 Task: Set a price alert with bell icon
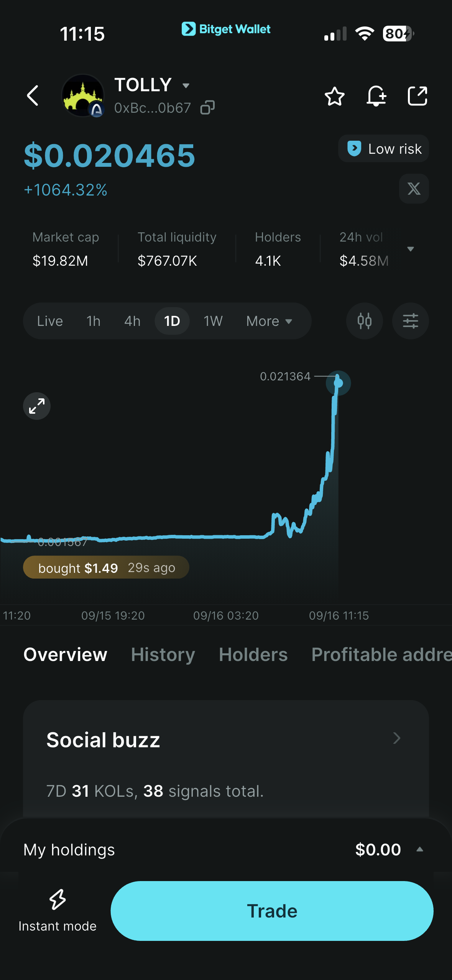(376, 96)
